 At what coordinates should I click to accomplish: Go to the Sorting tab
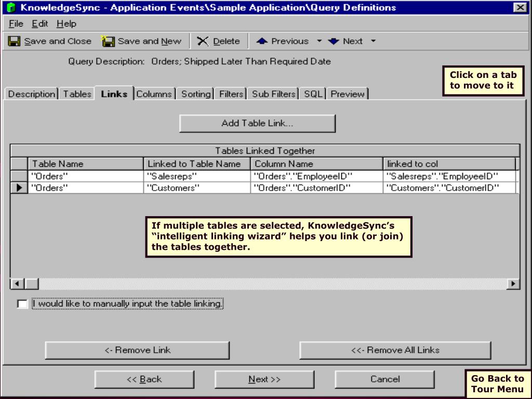(x=196, y=94)
